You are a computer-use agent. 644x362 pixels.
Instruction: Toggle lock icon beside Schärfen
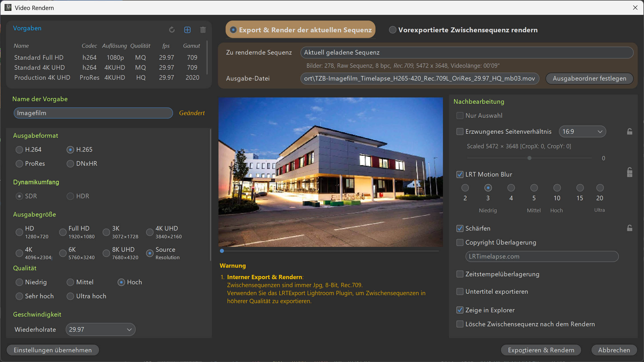point(629,228)
